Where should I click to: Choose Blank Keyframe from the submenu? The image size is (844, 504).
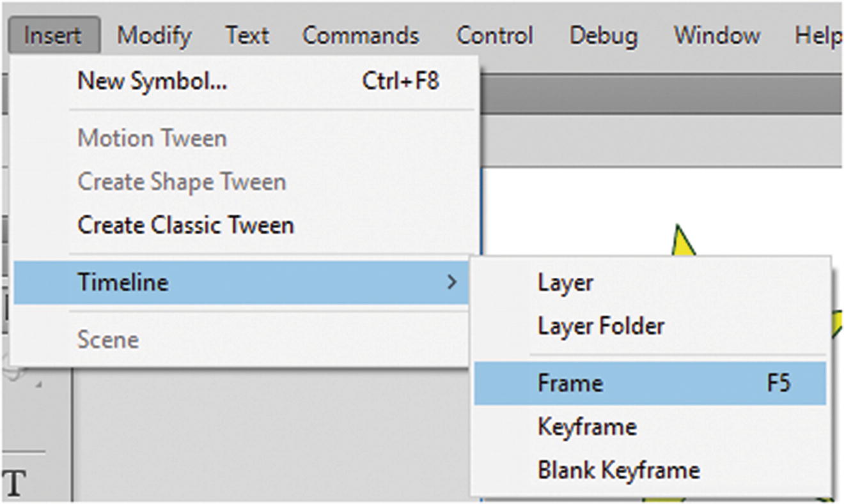pos(618,471)
